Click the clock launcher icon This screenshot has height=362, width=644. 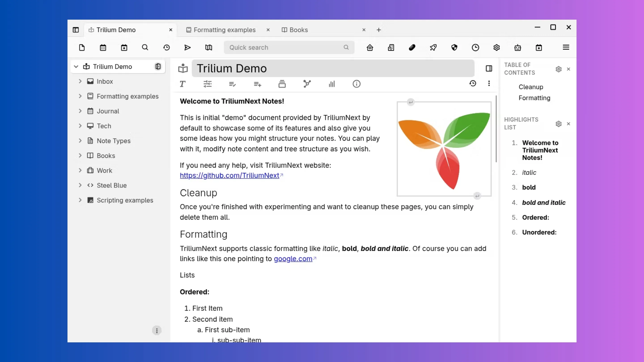[475, 47]
